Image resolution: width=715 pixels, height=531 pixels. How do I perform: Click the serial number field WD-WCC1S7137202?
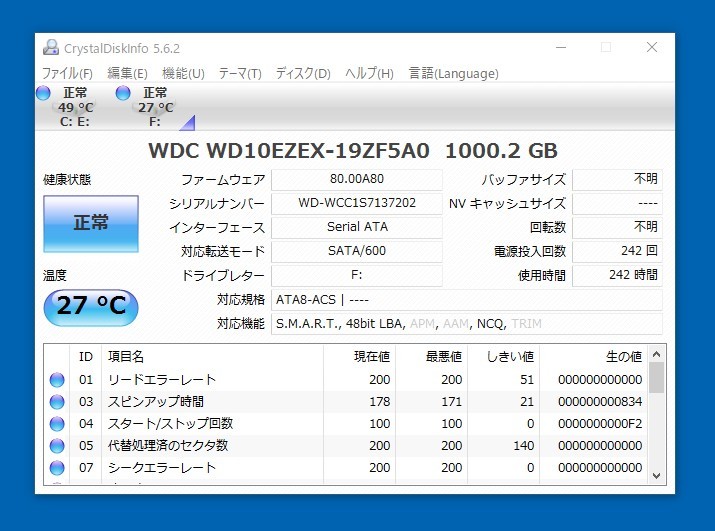(x=357, y=203)
